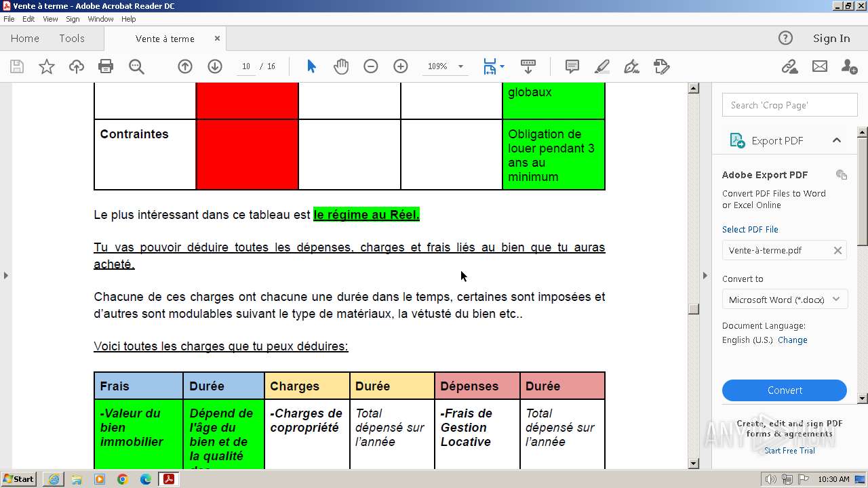
Task: Add a comment sticky note
Action: coord(572,66)
